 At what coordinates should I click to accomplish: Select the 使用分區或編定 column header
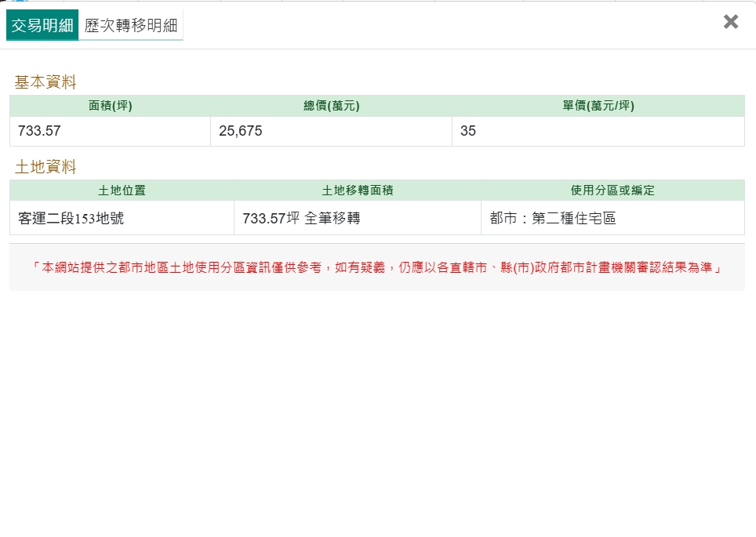pos(612,190)
